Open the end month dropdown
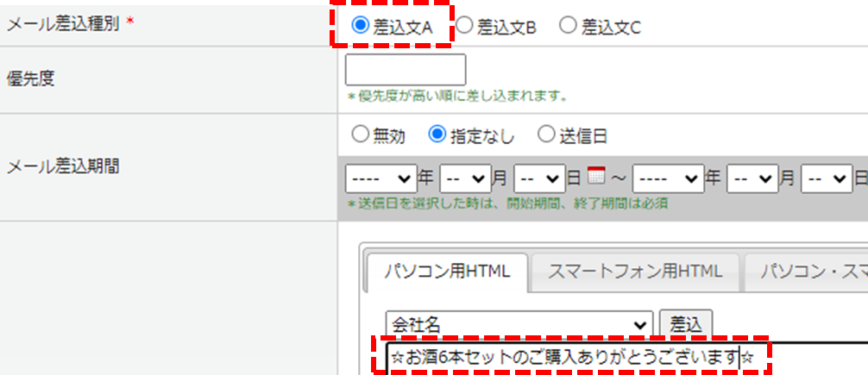868x375 pixels. 752,178
